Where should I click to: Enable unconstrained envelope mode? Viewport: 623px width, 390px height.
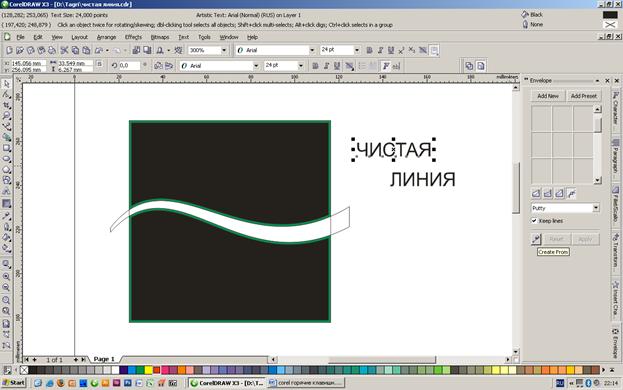click(571, 193)
